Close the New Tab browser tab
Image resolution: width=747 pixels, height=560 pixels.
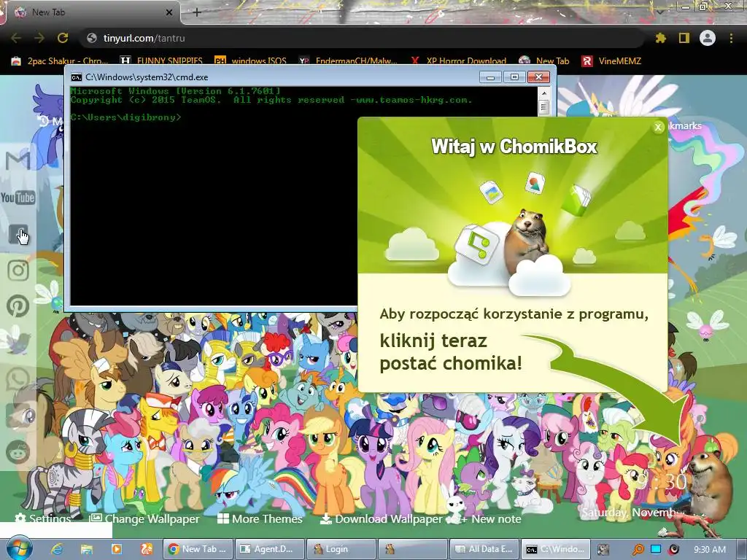(x=169, y=12)
